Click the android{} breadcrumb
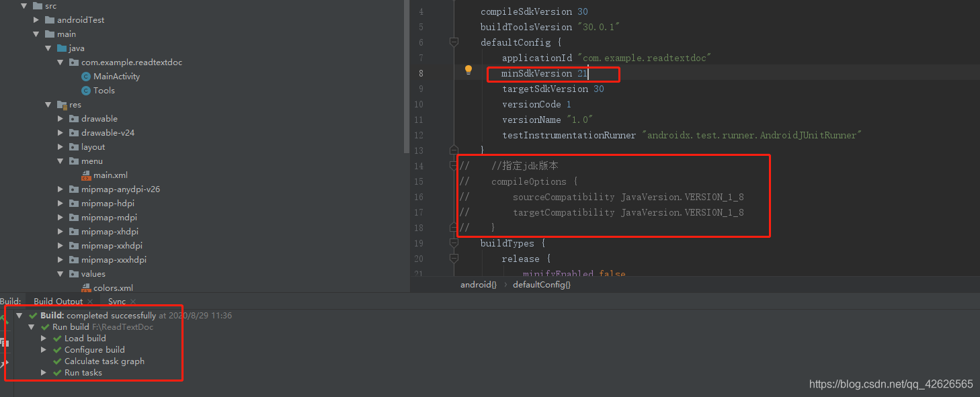Image resolution: width=980 pixels, height=397 pixels. [x=479, y=285]
